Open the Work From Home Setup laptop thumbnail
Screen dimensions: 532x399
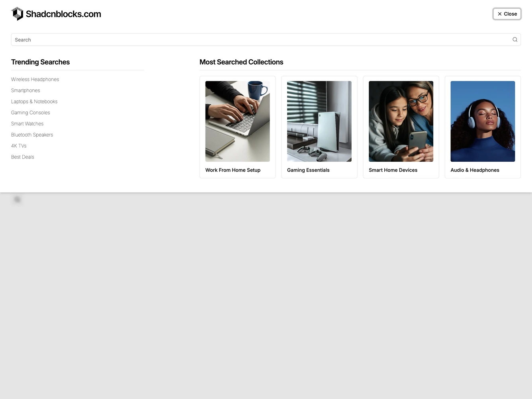[x=238, y=121]
